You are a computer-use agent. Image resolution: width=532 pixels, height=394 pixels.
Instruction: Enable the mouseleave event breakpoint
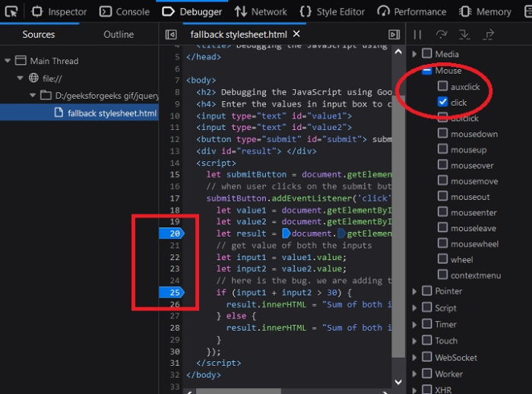(x=442, y=227)
